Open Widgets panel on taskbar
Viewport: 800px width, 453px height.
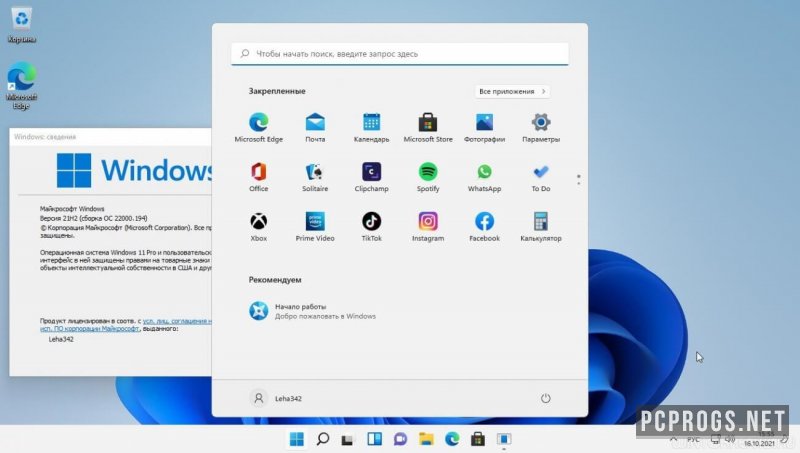(374, 439)
